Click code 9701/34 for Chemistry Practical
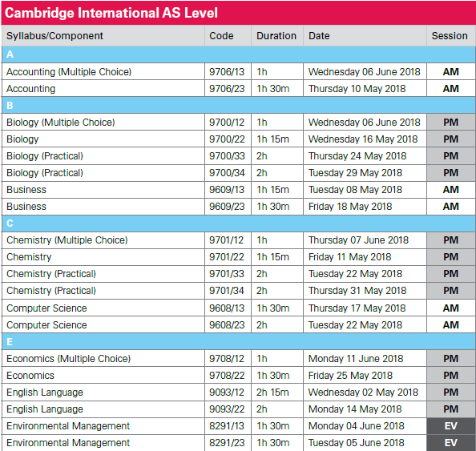The height and width of the screenshot is (451, 476). point(227,291)
